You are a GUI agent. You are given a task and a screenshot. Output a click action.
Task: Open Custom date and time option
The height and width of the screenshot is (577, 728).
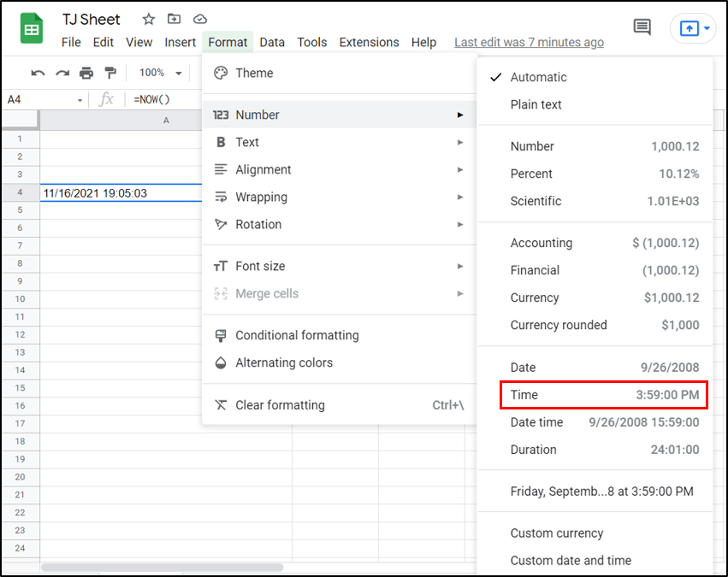[x=595, y=560]
